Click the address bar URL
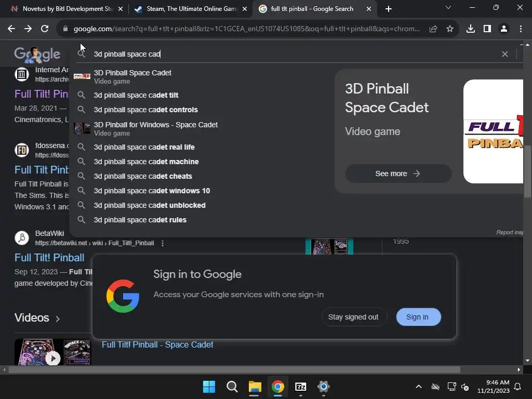 (247, 29)
